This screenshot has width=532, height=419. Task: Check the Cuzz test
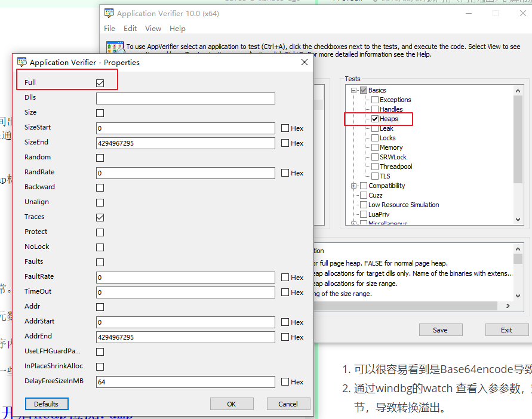click(x=364, y=195)
